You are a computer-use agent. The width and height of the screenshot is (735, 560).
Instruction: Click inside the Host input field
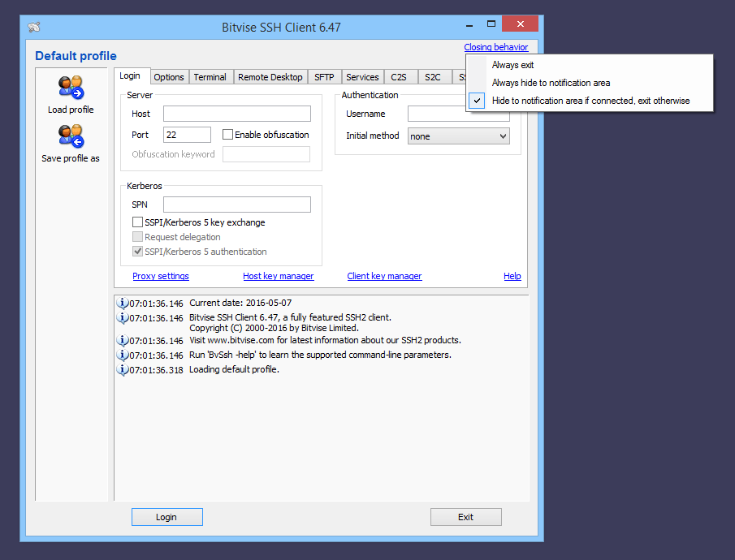(x=236, y=114)
